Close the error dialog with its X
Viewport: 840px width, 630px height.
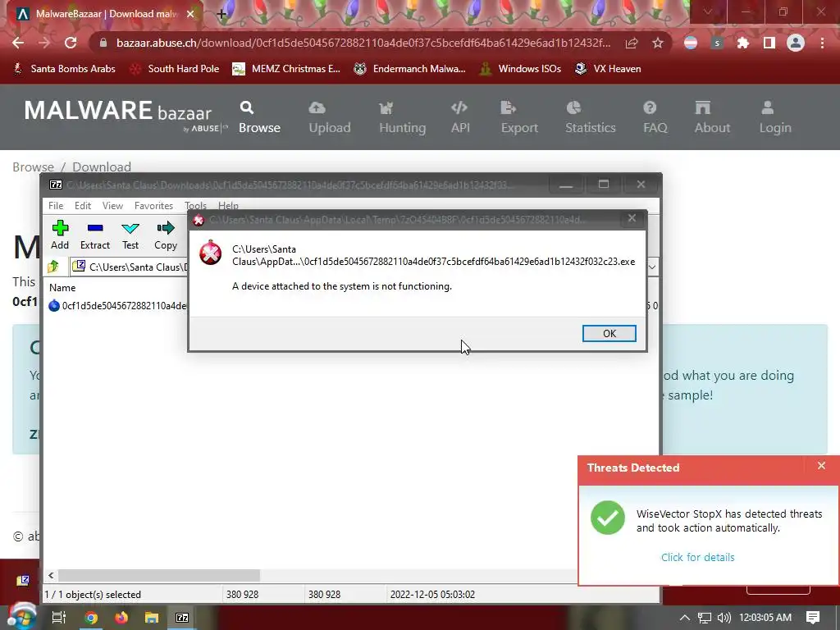(632, 218)
